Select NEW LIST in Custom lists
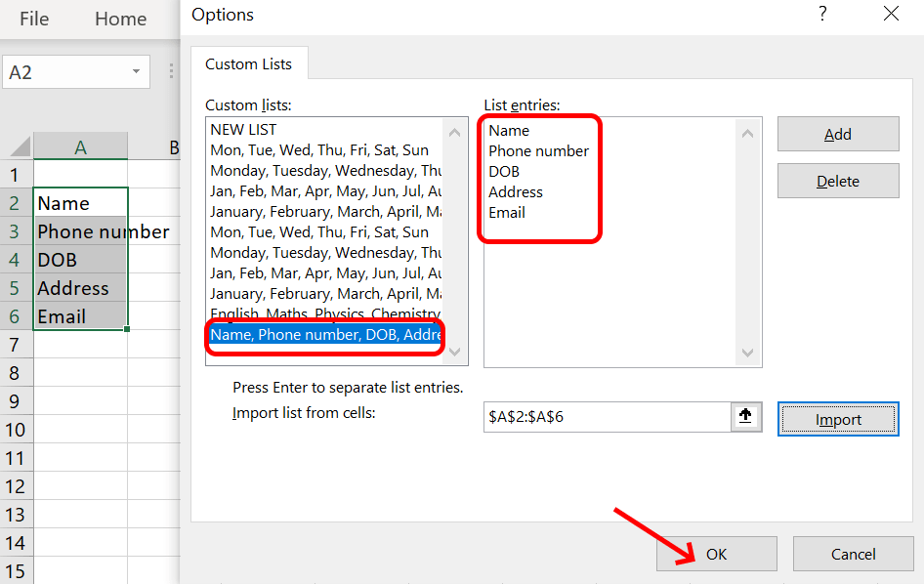 243,130
